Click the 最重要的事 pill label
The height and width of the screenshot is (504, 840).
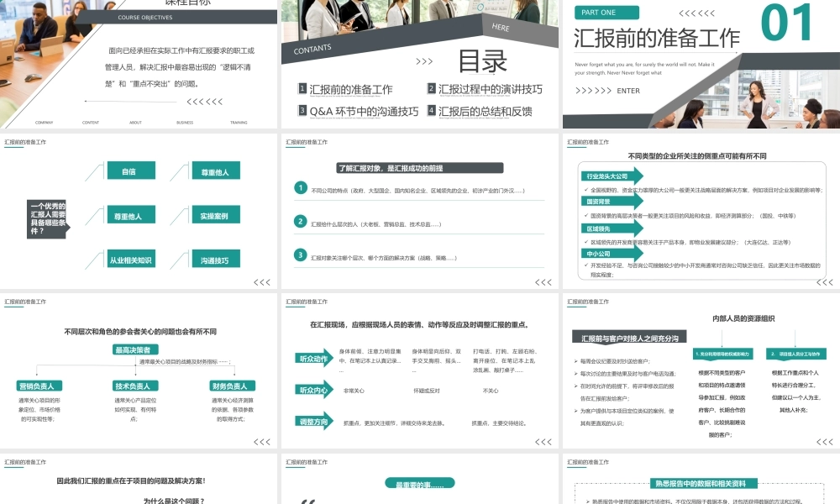coord(420,484)
